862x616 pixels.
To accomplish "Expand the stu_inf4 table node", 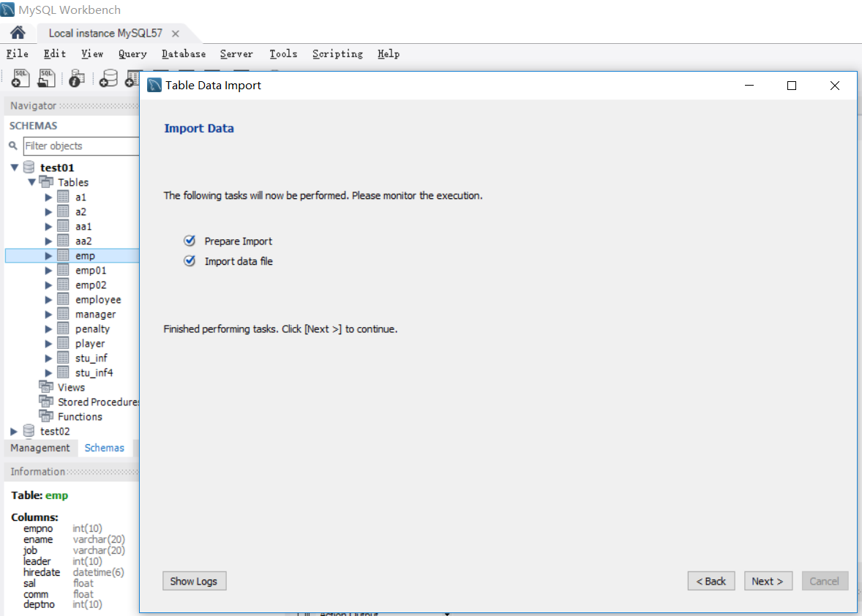I will click(x=48, y=372).
